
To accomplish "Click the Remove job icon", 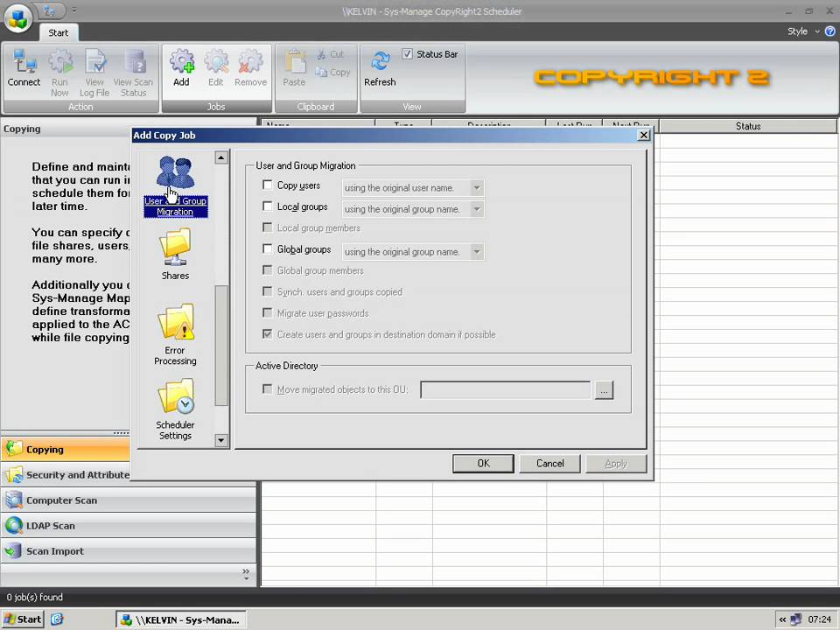I will [250, 68].
